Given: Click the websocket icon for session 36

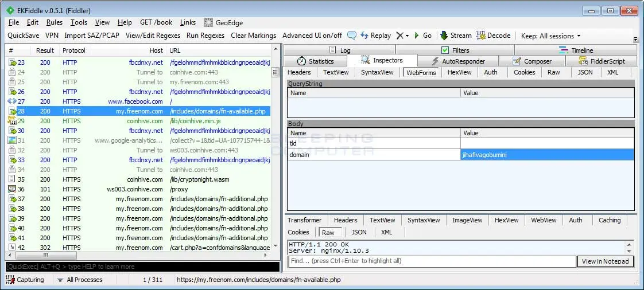Looking at the screenshot, I should 12,189.
